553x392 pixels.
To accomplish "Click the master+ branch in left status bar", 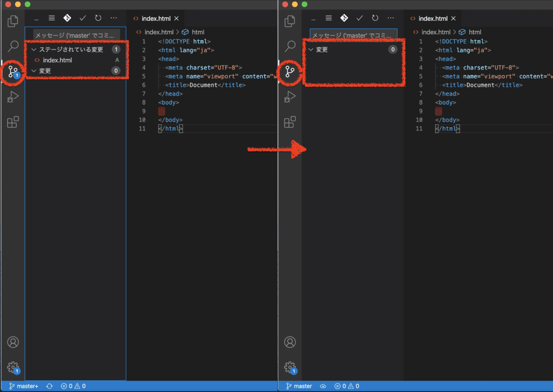I will coord(24,386).
